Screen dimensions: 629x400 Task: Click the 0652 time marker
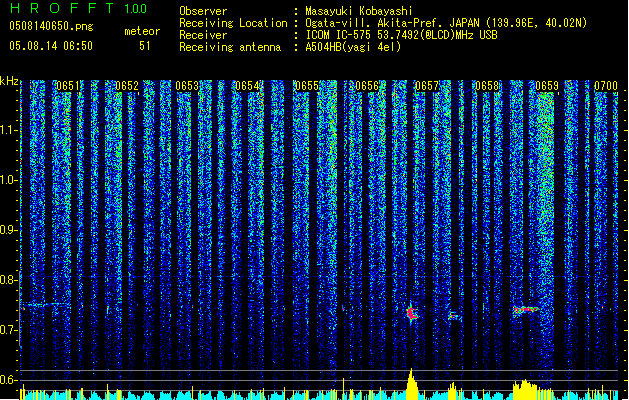click(127, 86)
